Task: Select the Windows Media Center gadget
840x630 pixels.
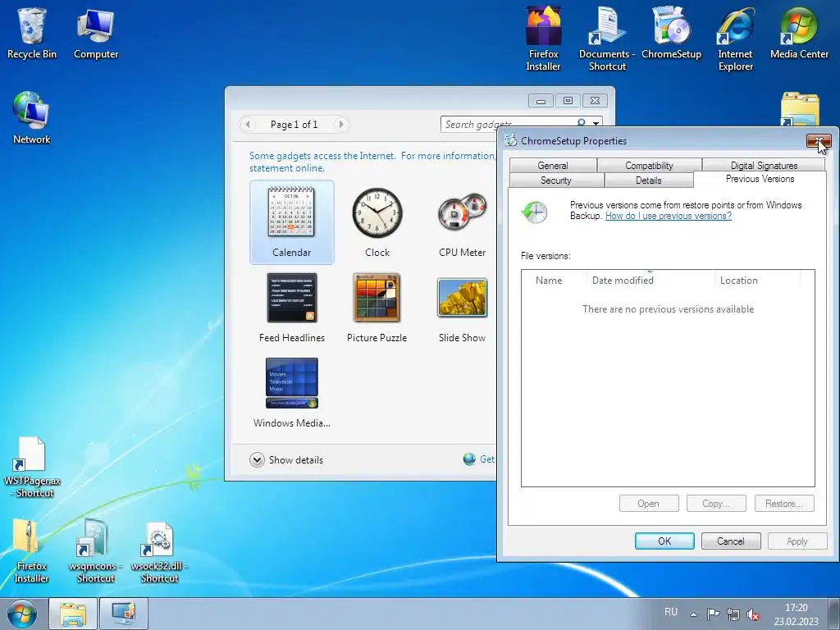Action: (291, 393)
